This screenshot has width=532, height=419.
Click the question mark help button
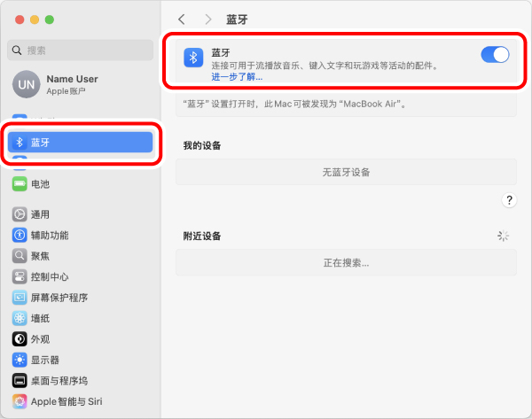[509, 200]
